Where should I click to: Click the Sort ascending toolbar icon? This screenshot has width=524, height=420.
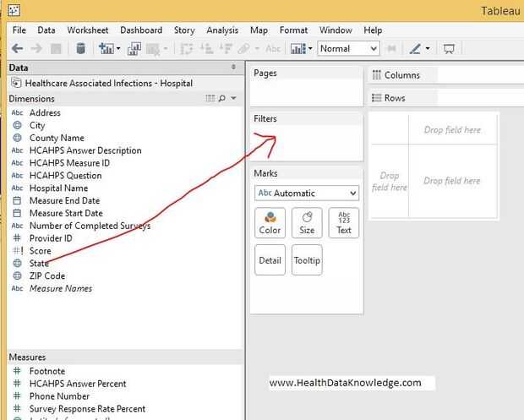[206, 49]
